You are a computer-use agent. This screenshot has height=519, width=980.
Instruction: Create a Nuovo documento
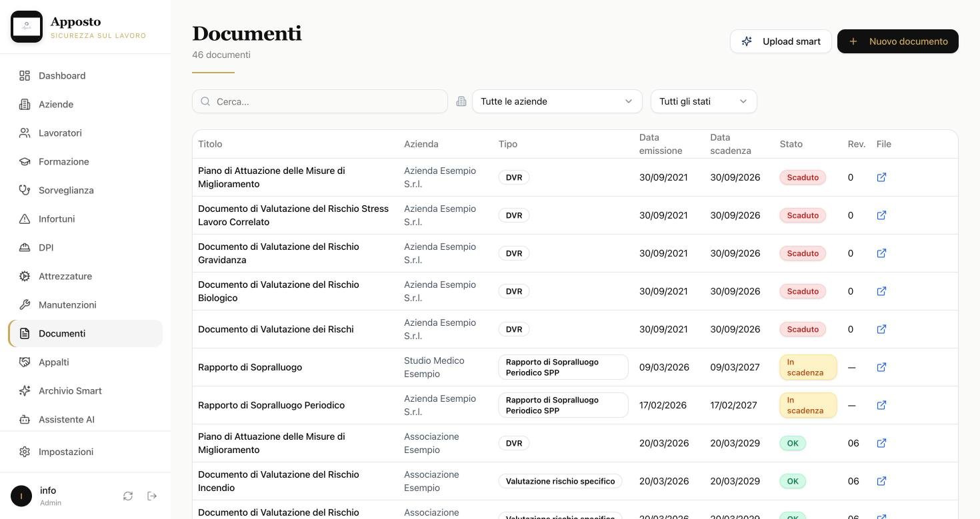click(898, 41)
